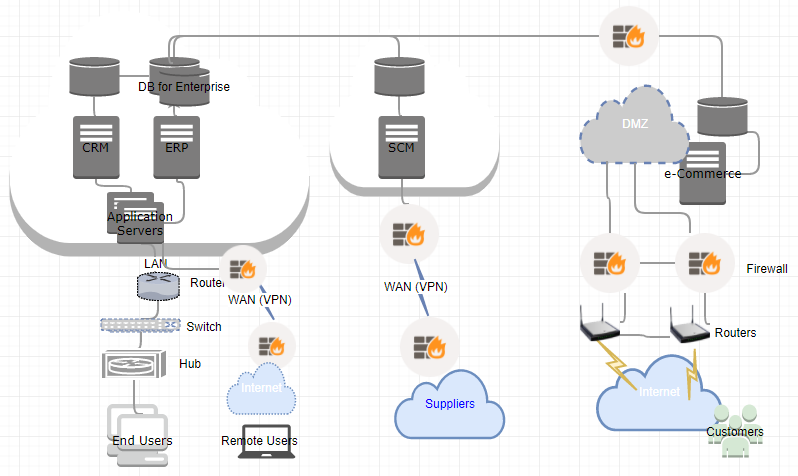Viewport: 798px width, 476px height.
Task: Click the database cylinder above e-Commerce
Action: pyautogui.click(x=722, y=117)
